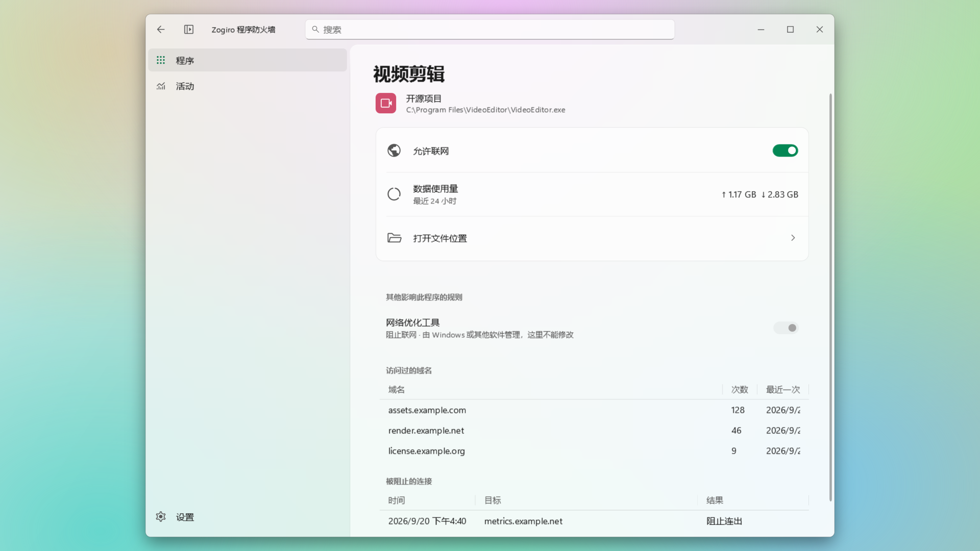
Task: Minimize the Zogiro 程序防火墙 window
Action: pos(761,30)
